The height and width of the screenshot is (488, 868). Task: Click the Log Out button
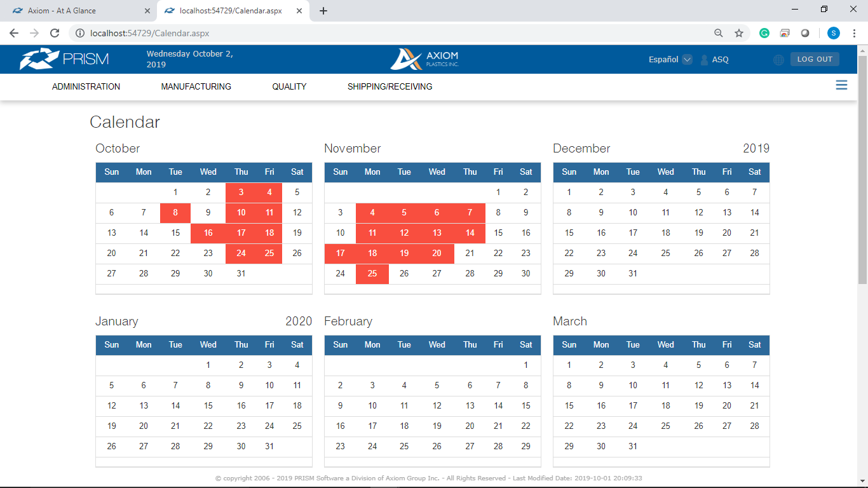[815, 59]
